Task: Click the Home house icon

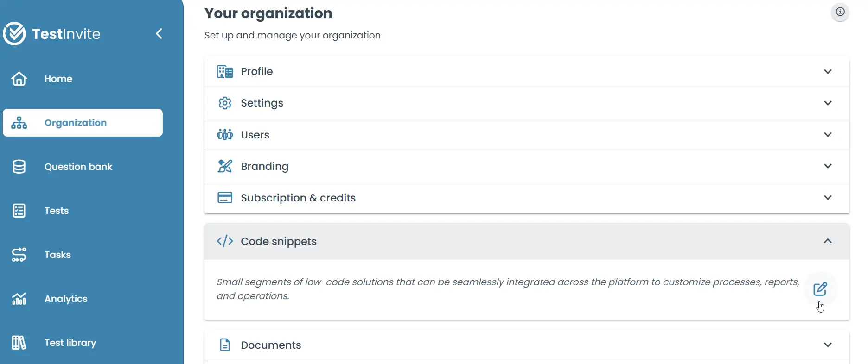Action: click(19, 79)
